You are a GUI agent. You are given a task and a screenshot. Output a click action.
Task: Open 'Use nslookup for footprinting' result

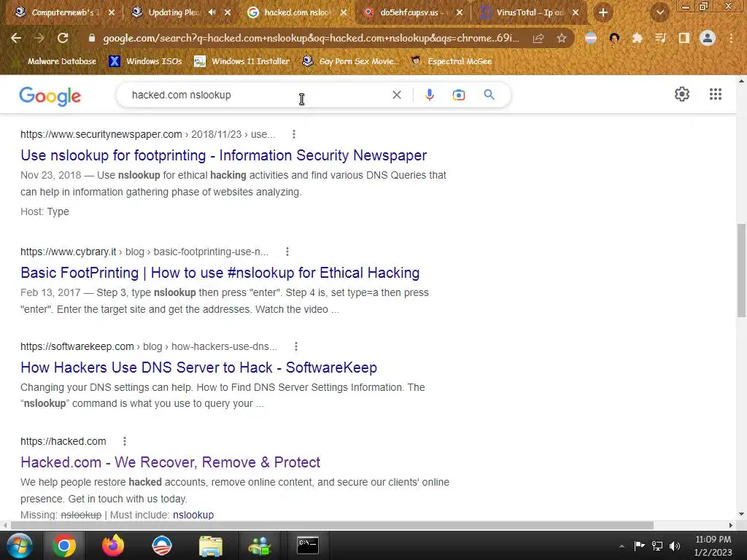tap(223, 155)
